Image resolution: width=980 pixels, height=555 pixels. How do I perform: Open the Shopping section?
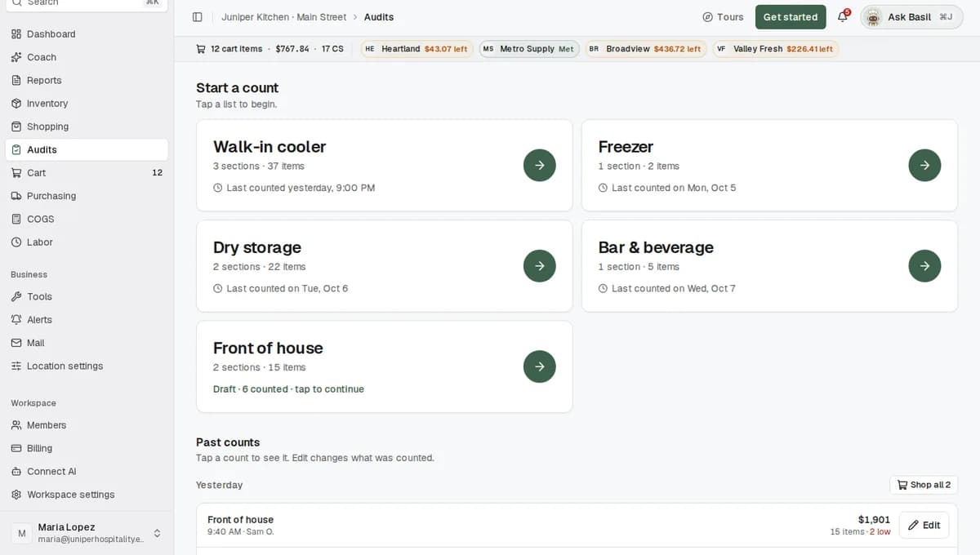point(87,127)
